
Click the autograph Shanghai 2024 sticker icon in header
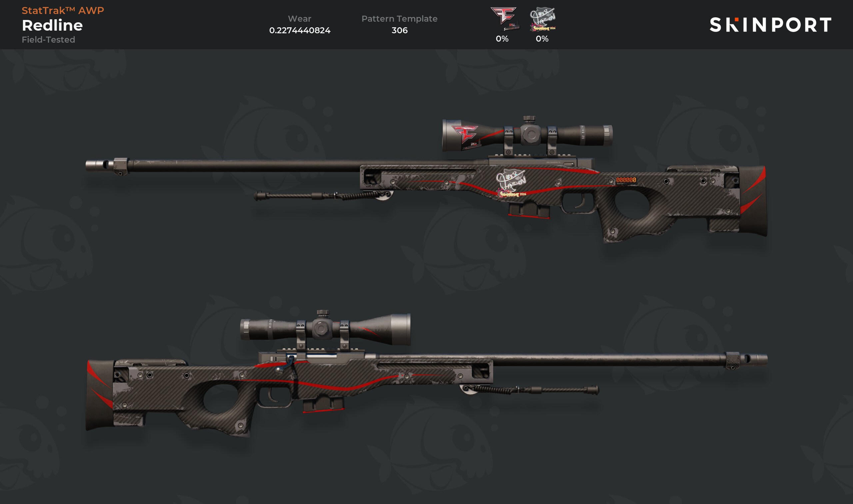click(543, 19)
